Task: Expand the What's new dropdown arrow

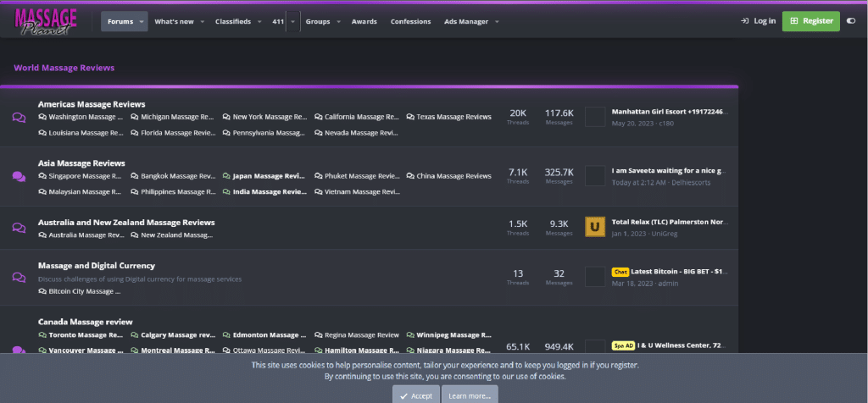Action: pyautogui.click(x=202, y=21)
